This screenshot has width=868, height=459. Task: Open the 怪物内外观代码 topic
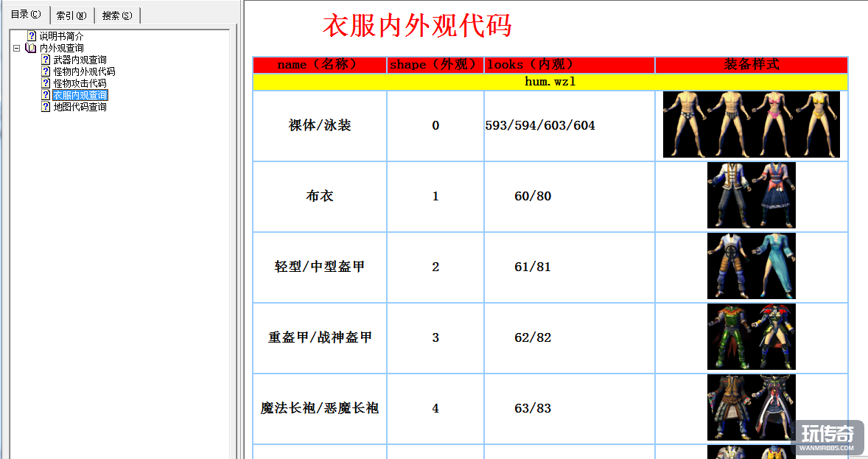84,71
